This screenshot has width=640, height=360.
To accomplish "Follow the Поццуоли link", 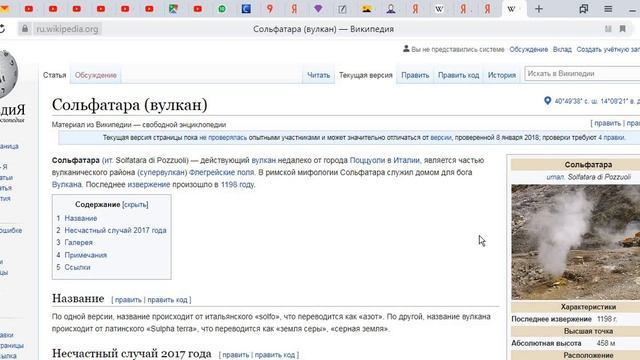I will (x=367, y=160).
